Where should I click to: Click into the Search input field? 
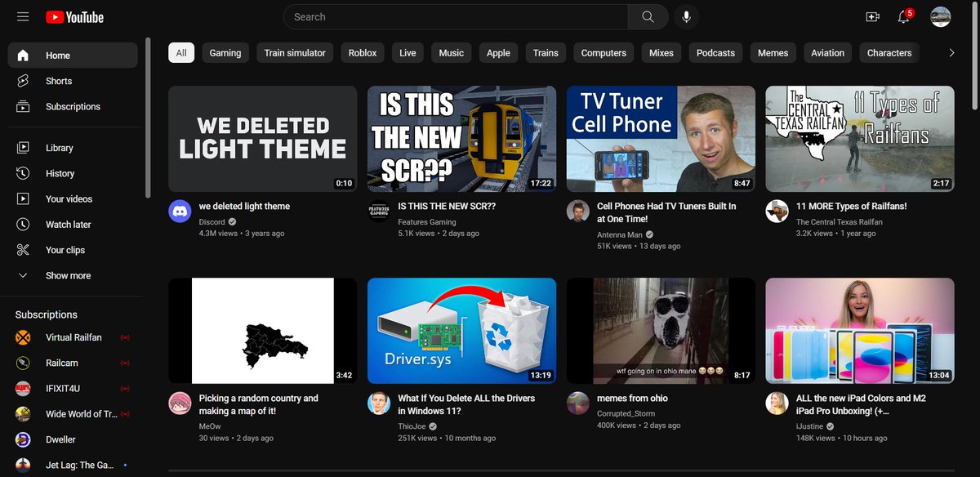(456, 16)
